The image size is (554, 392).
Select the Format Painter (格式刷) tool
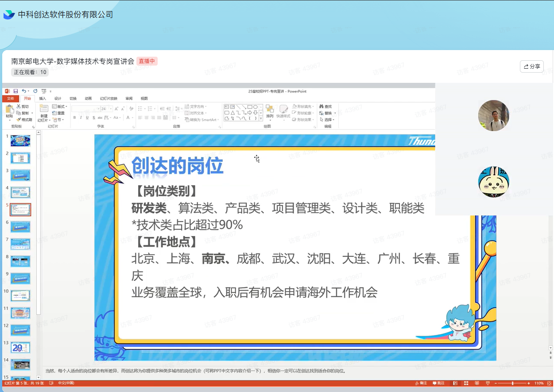point(24,120)
